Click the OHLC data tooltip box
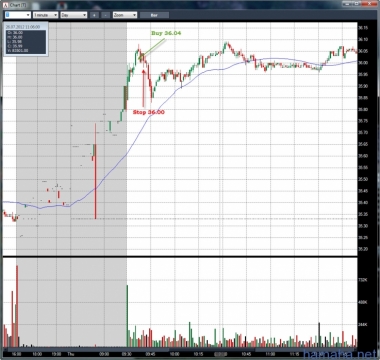This screenshot has height=360, width=380. point(26,39)
